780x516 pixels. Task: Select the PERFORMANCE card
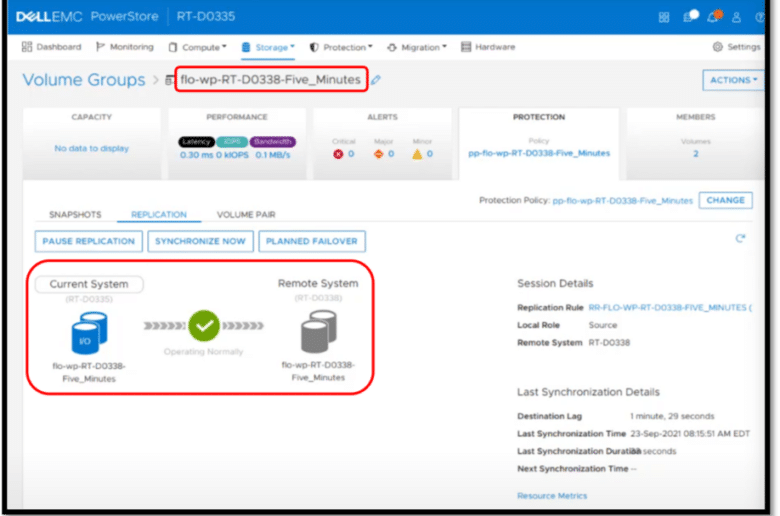[x=237, y=143]
